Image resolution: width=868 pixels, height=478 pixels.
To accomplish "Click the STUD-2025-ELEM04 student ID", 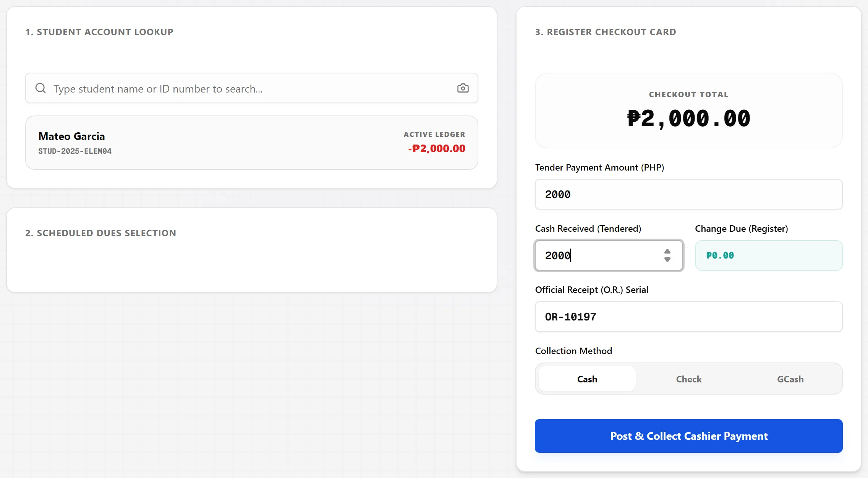I will (75, 151).
